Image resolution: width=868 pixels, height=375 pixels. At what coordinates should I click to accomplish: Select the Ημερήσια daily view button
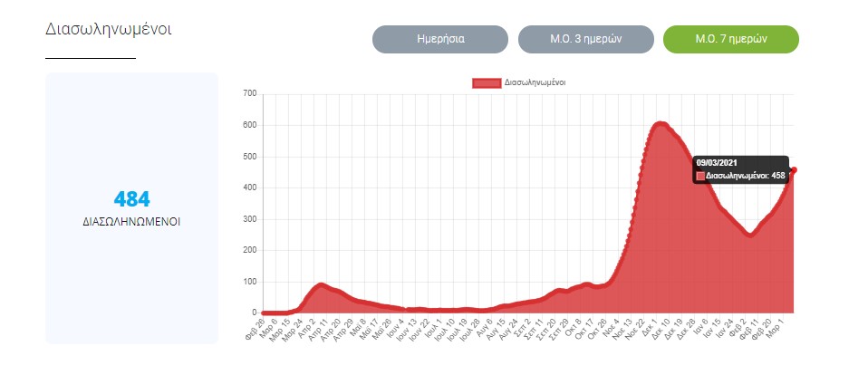[x=440, y=40]
